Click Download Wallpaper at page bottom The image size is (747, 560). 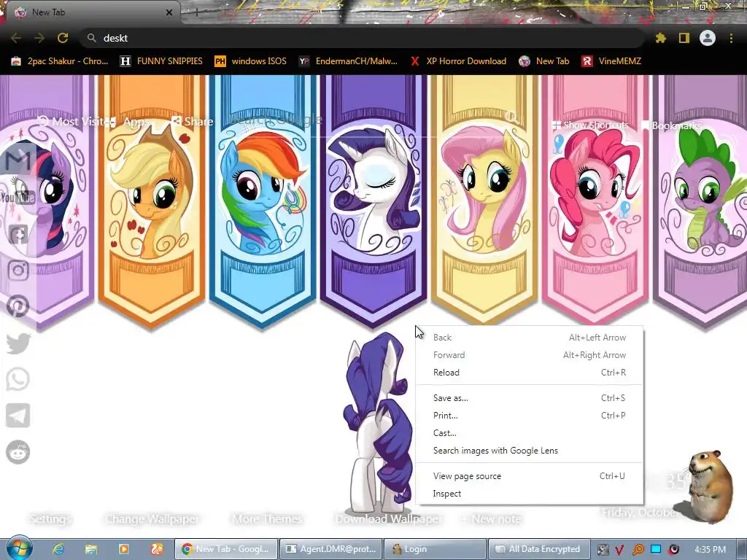(388, 519)
